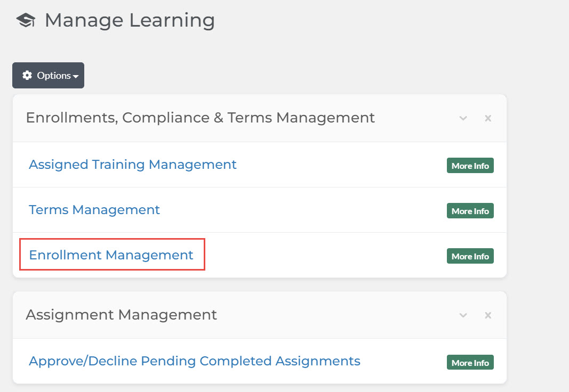Image resolution: width=569 pixels, height=392 pixels.
Task: Click More Info next to Enrollment Management
Action: (470, 256)
